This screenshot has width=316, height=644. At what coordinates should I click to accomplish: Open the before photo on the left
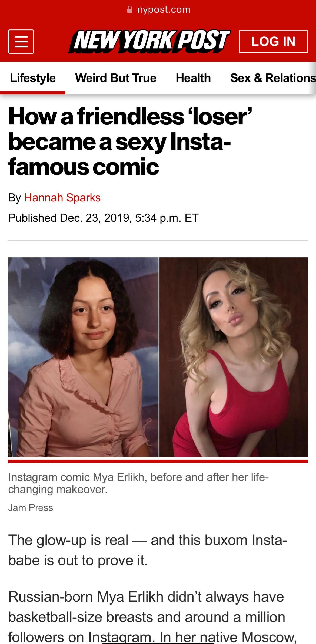point(83,357)
